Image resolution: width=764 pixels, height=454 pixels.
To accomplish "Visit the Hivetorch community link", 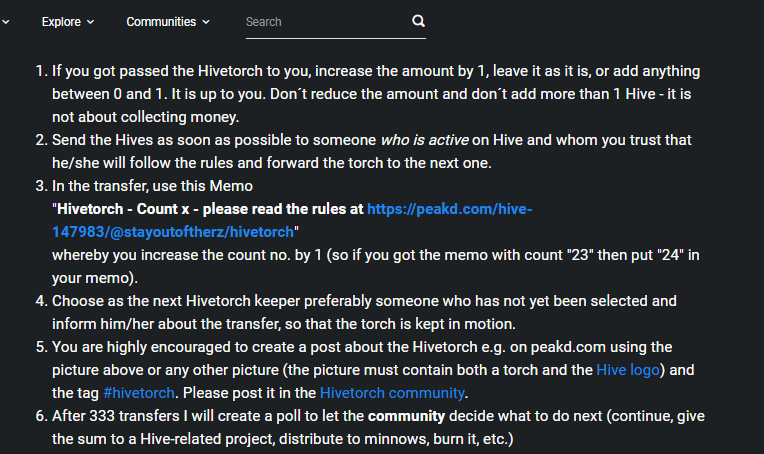I will click(392, 393).
